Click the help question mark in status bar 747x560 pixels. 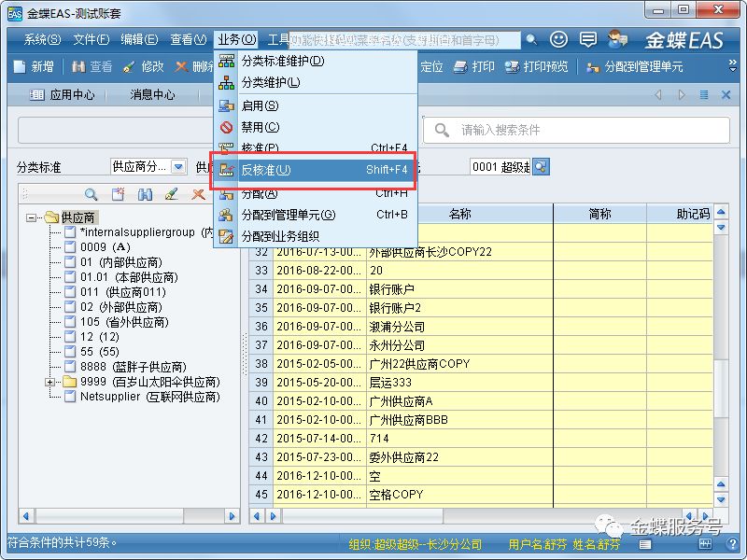(x=732, y=544)
